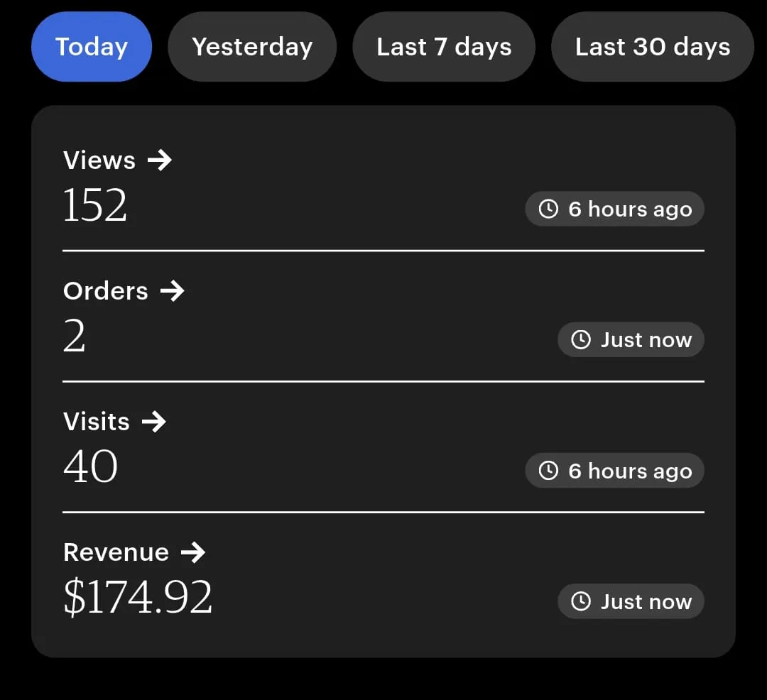The image size is (767, 700).
Task: Open the Visits details link
Action: coord(97,422)
